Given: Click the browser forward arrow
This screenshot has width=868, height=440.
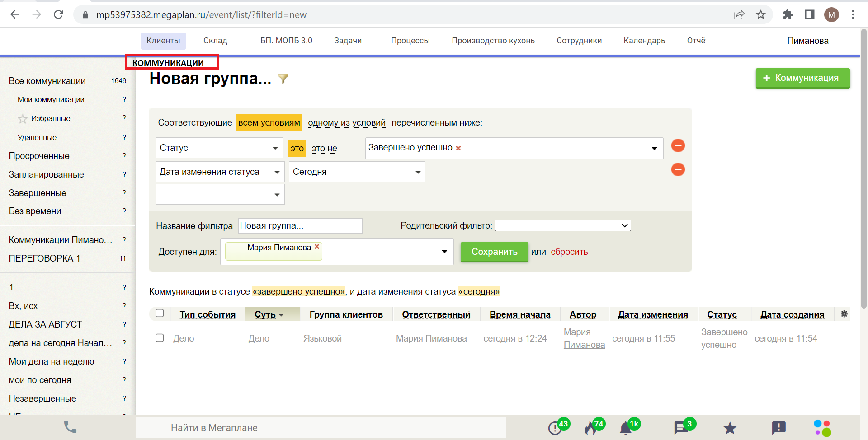Looking at the screenshot, I should 37,14.
